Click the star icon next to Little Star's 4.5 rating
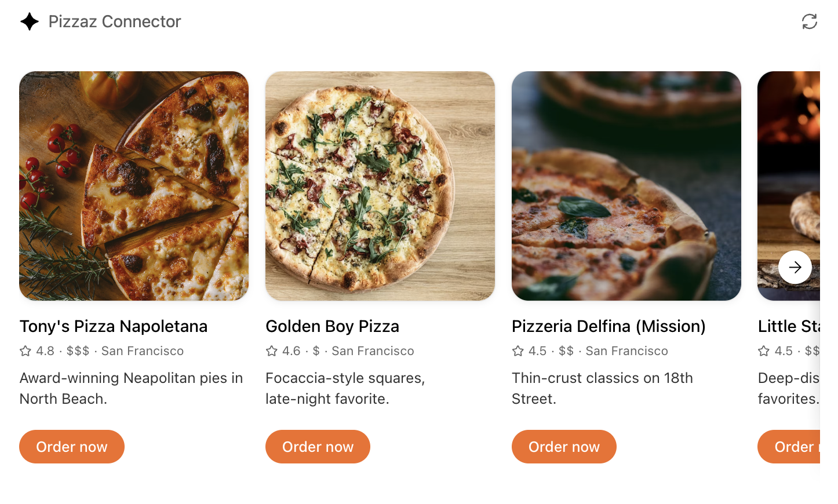The width and height of the screenshot is (838, 504). [x=763, y=350]
